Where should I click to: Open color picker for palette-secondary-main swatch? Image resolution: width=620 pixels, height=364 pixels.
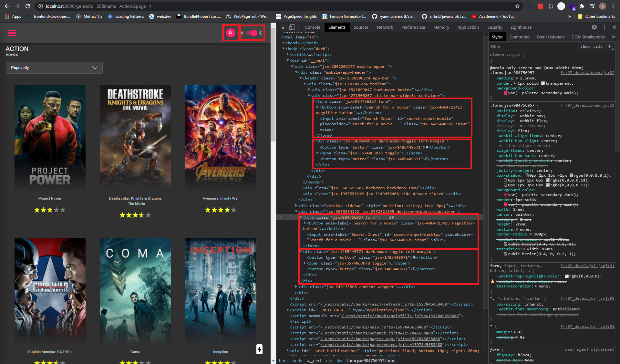505,93
